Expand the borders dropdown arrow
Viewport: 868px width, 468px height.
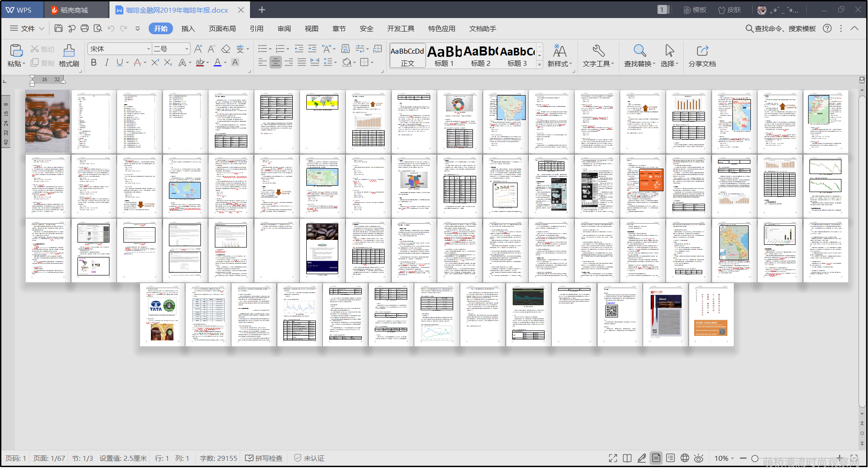[372, 63]
